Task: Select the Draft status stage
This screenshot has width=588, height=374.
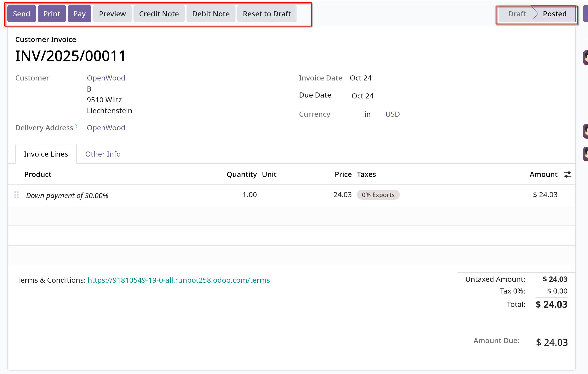Action: (x=517, y=14)
